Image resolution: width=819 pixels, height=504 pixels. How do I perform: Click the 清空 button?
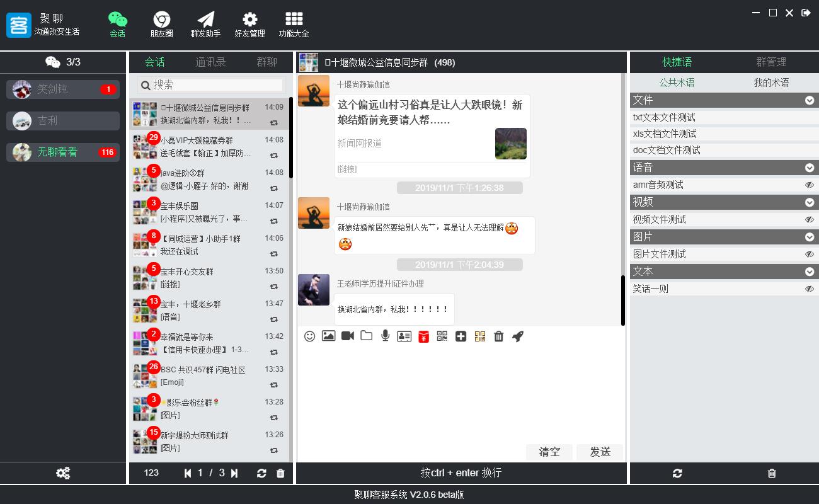(549, 452)
